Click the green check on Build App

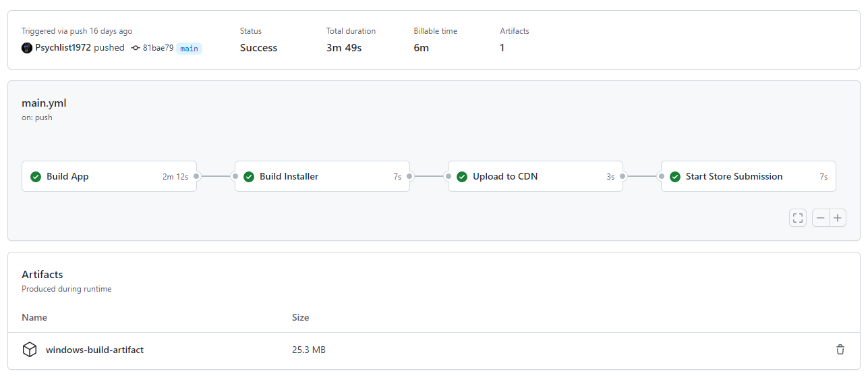point(36,177)
